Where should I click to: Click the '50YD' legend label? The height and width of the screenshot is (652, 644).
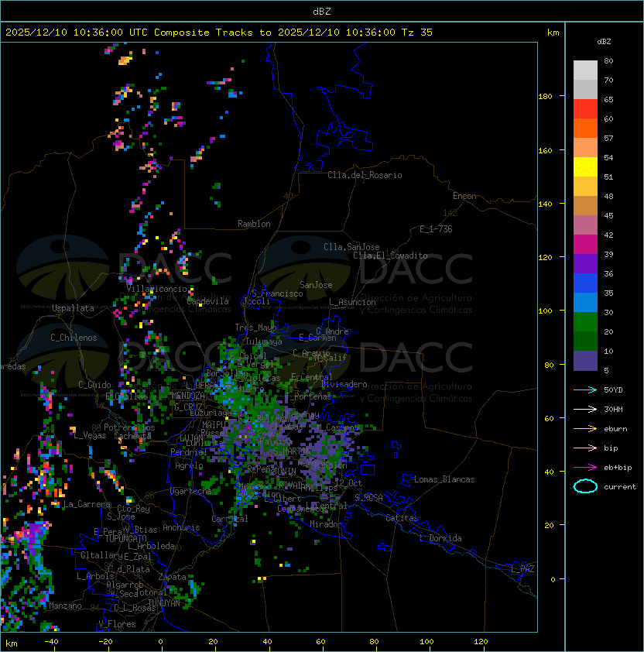(613, 390)
